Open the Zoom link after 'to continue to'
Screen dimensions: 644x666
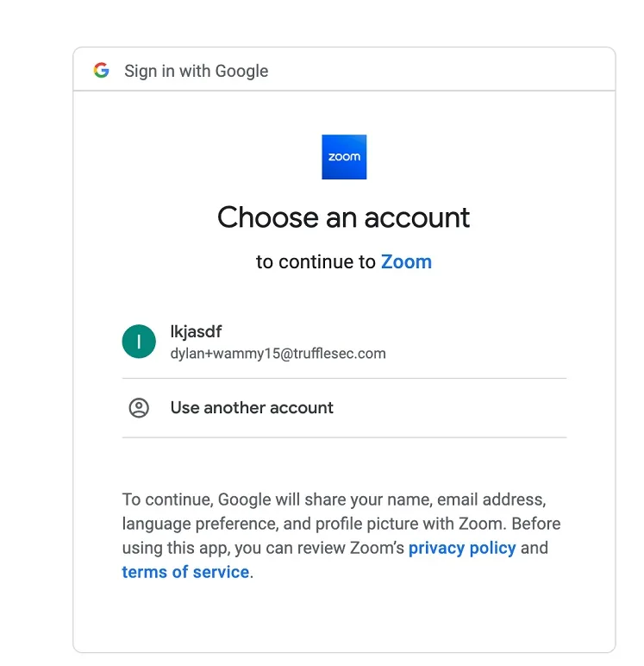click(x=406, y=262)
